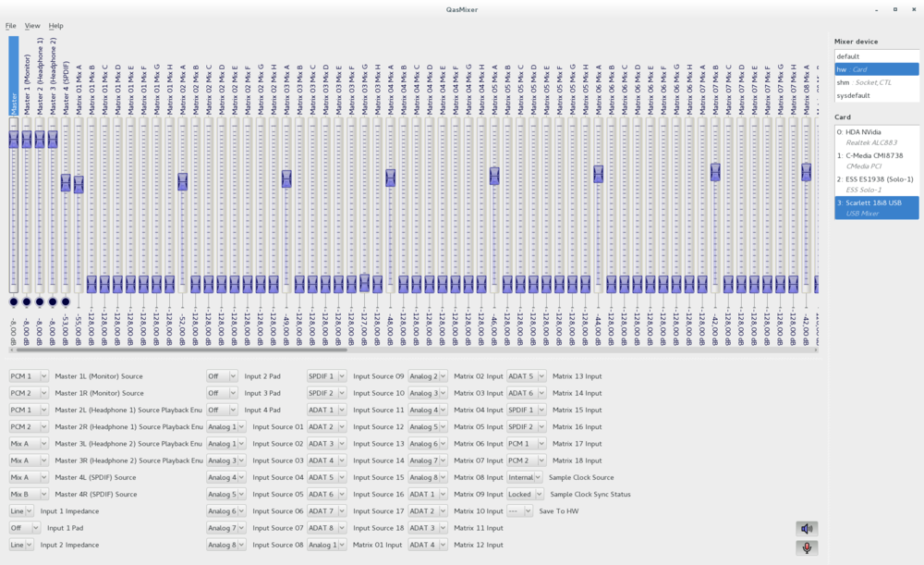Toggle mute for Master 2 (Headphone 1)
Viewport: 924px width, 565px height.
[40, 302]
